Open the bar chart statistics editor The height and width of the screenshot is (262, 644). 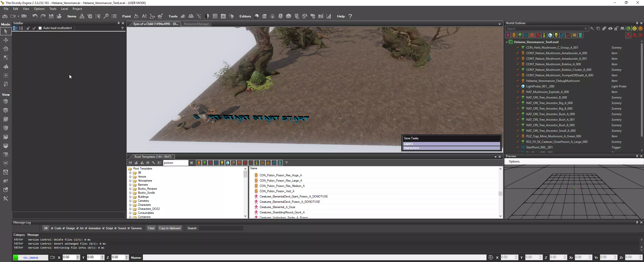tap(329, 16)
